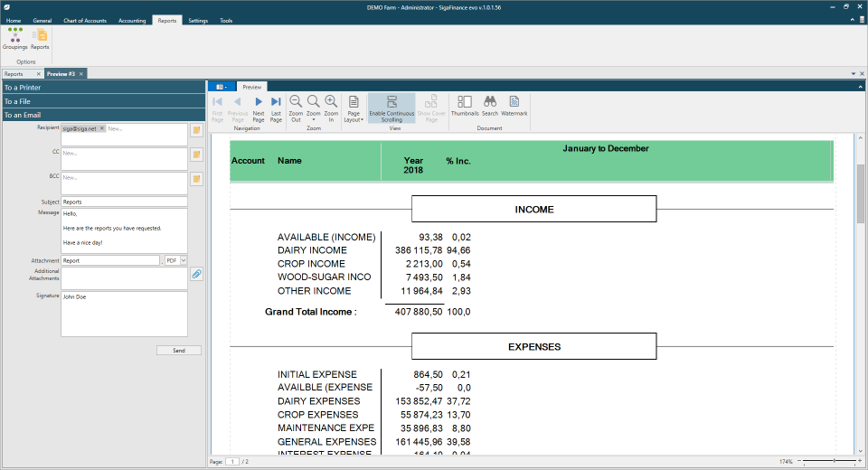
Task: Click the Subject input field
Action: pyautogui.click(x=124, y=202)
